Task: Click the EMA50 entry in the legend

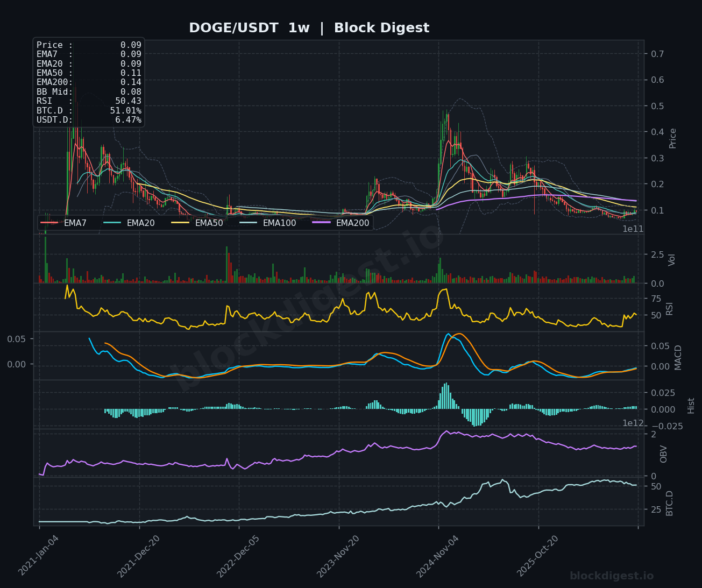Action: tap(197, 223)
